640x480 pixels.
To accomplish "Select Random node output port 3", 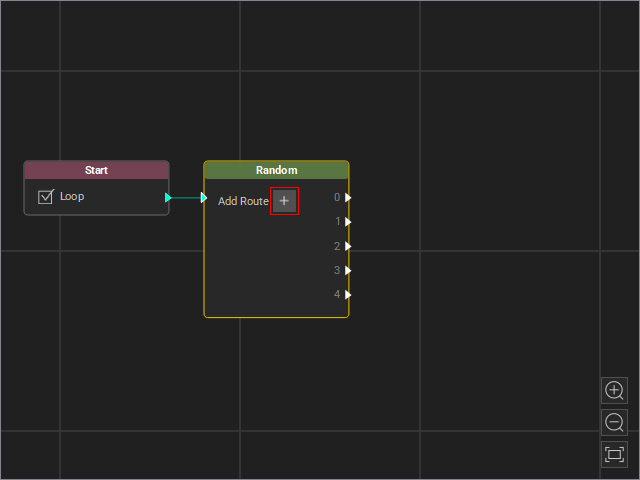I will pyautogui.click(x=348, y=270).
